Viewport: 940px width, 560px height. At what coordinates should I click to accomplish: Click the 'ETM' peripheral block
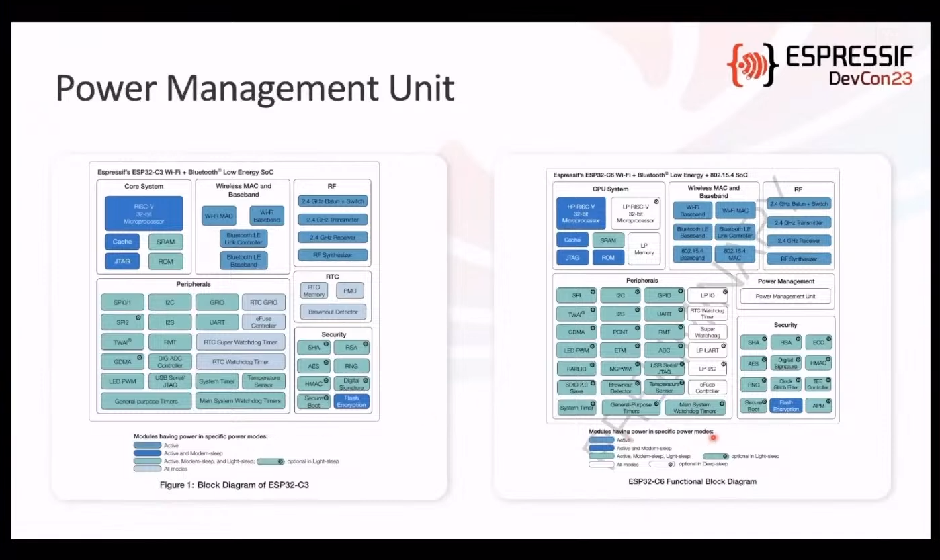[x=620, y=350]
